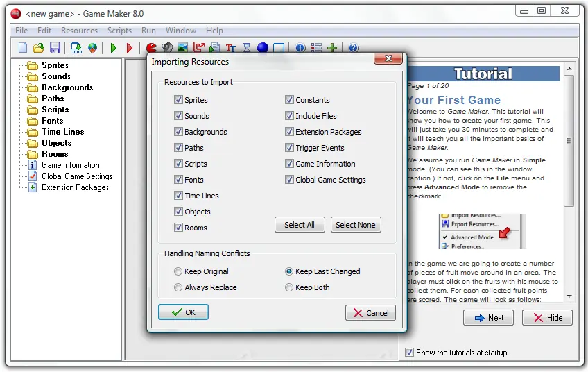Click the Sprites folder icon in resource tree

pos(33,66)
